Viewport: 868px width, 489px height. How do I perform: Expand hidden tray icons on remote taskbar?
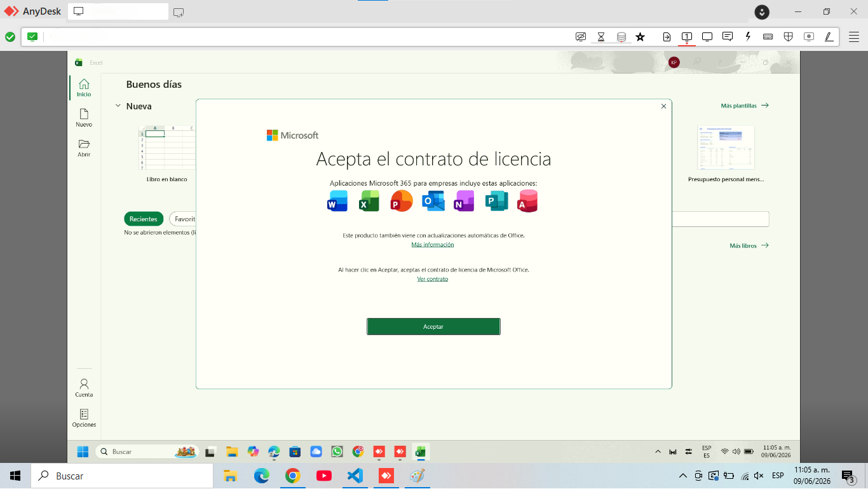[x=658, y=451]
